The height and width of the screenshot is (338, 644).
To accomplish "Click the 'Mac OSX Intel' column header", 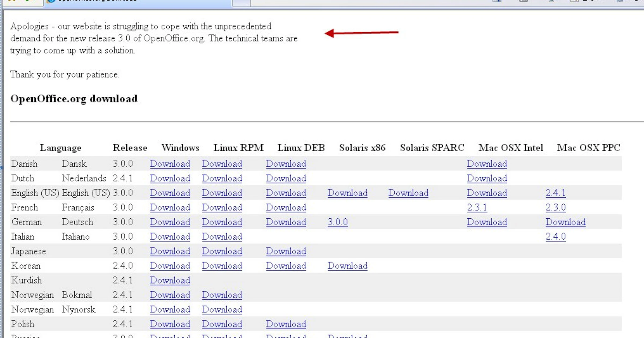I will coord(511,148).
